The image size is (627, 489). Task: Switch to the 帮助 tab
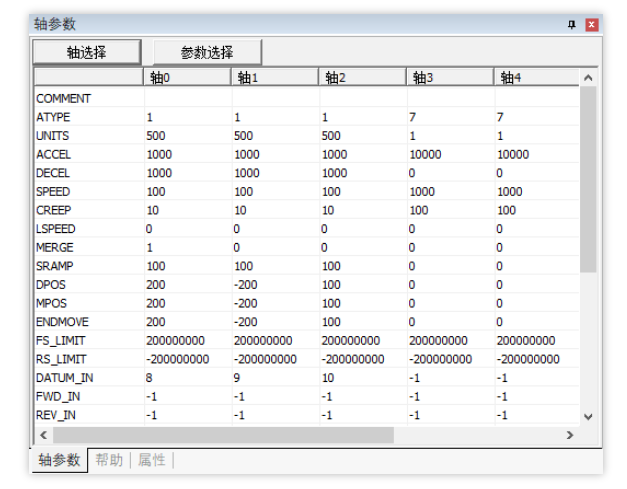(109, 460)
